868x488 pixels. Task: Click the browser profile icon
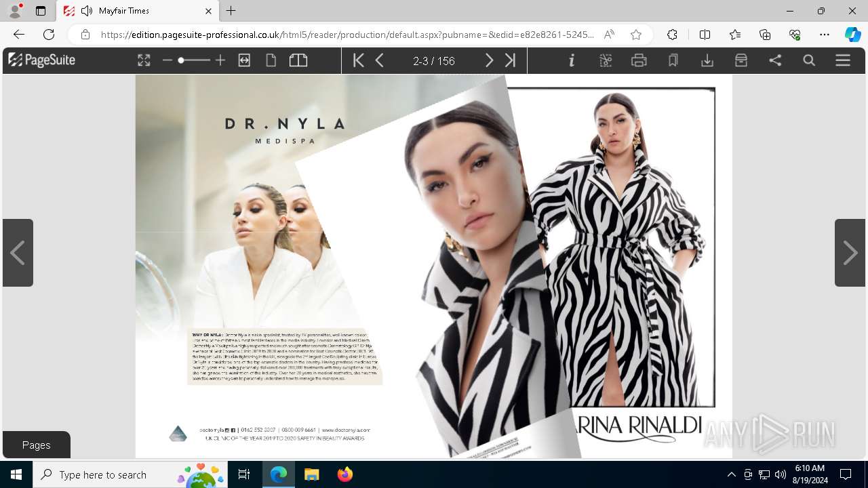(15, 10)
